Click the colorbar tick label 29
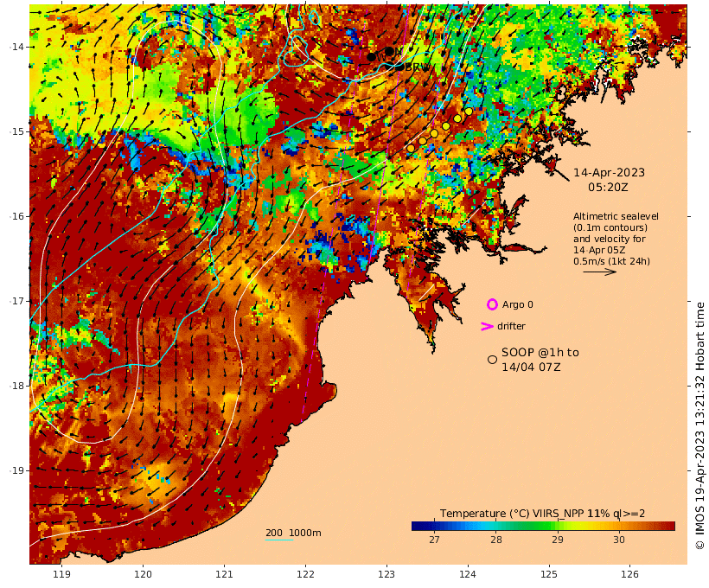Screen dimensions: 709x588 (x=558, y=540)
